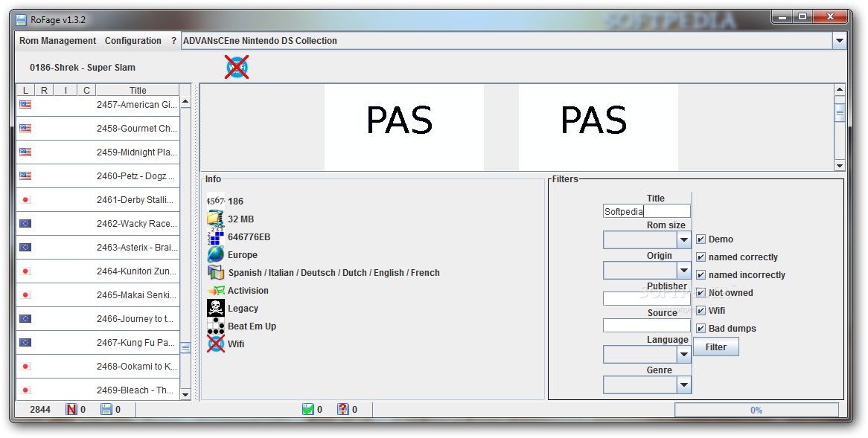Click the skull icon beside Legacy
Screen dimensions: 868x438
coord(215,308)
